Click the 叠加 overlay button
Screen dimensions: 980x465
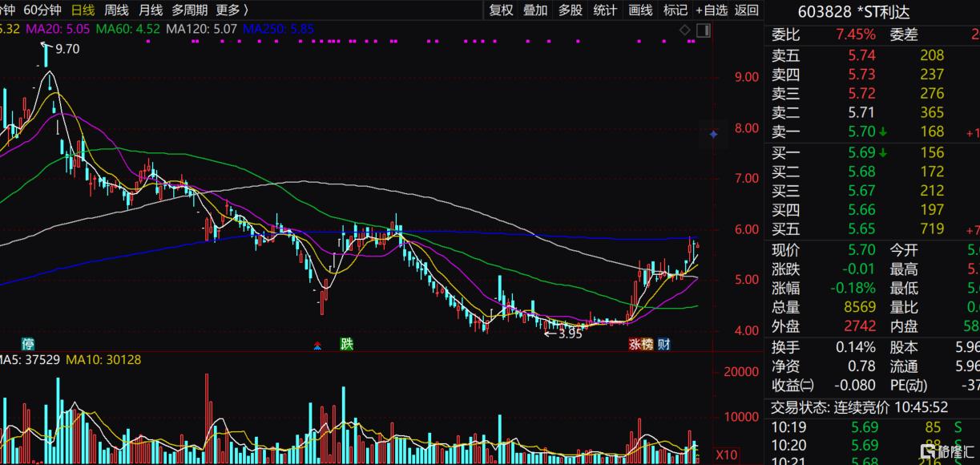535,10
